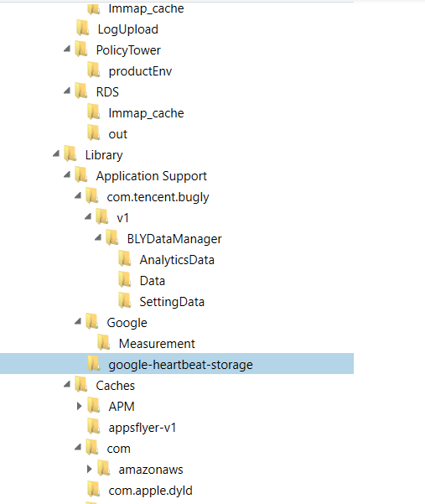Collapse the PolicyTower tree node
The height and width of the screenshot is (504, 425).
pos(67,49)
